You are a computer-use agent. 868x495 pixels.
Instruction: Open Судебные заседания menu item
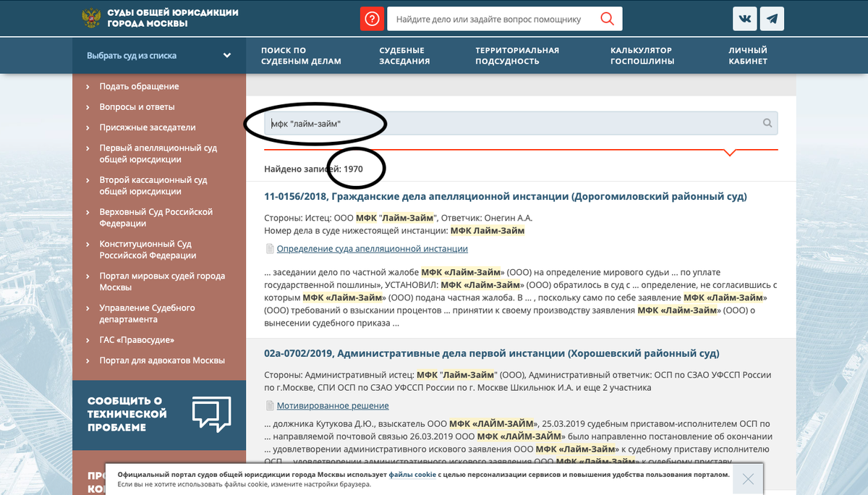click(x=404, y=56)
